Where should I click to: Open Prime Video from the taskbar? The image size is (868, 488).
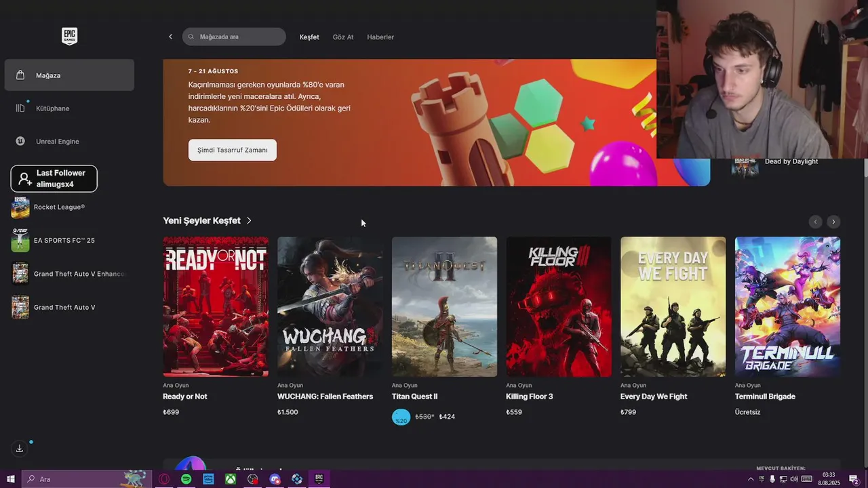click(208, 479)
